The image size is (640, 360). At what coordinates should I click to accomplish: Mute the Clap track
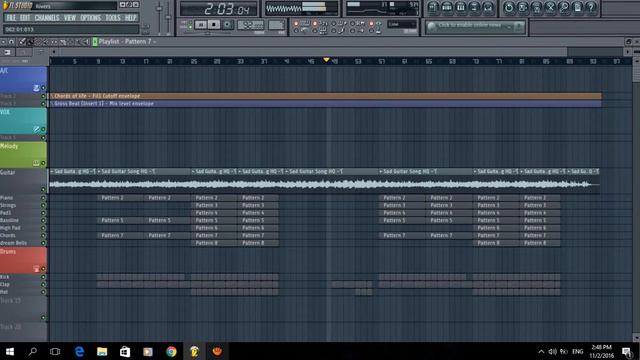pos(43,284)
